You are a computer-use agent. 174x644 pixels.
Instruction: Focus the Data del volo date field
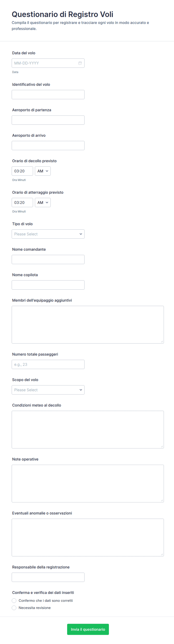[48, 63]
